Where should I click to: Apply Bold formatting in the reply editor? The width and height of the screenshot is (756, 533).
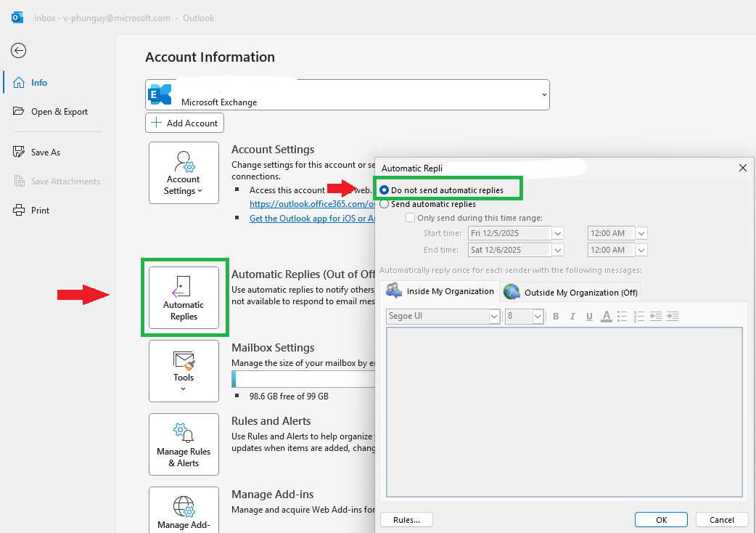pyautogui.click(x=556, y=317)
